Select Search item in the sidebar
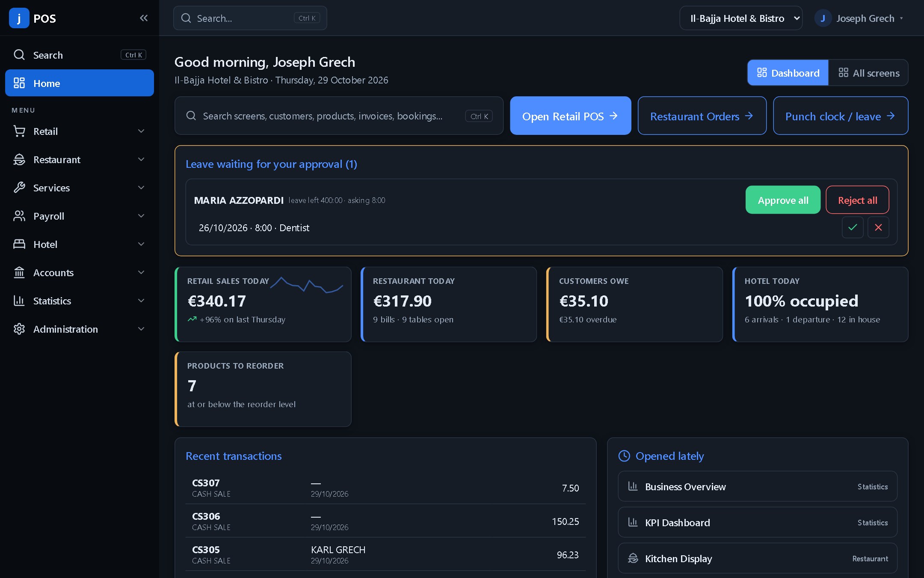 80,55
